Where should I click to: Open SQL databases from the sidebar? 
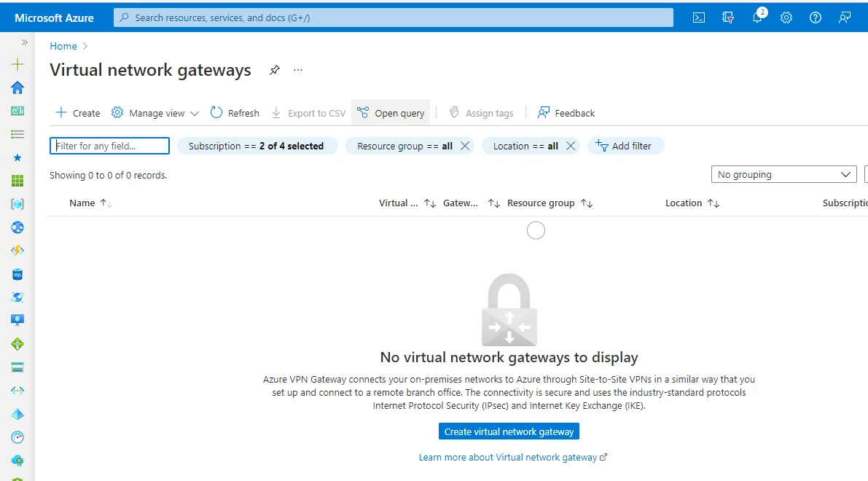click(x=17, y=273)
